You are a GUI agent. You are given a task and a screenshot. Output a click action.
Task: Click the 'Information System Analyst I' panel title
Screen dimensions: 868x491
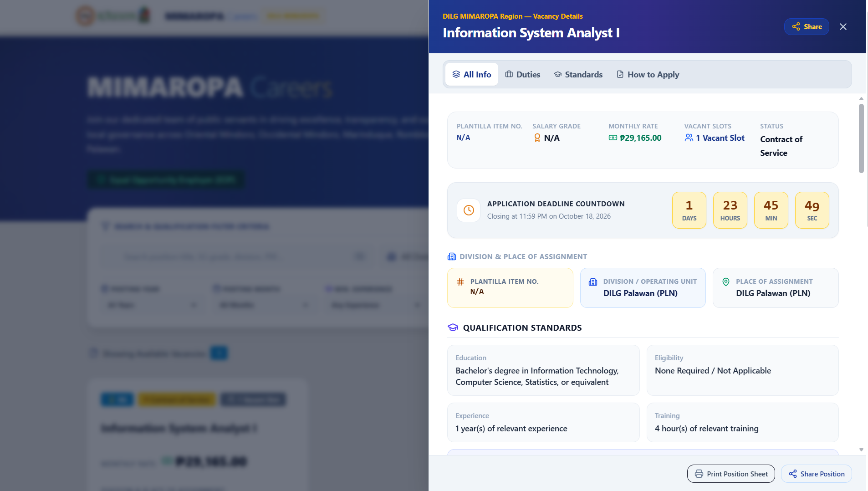pyautogui.click(x=531, y=33)
